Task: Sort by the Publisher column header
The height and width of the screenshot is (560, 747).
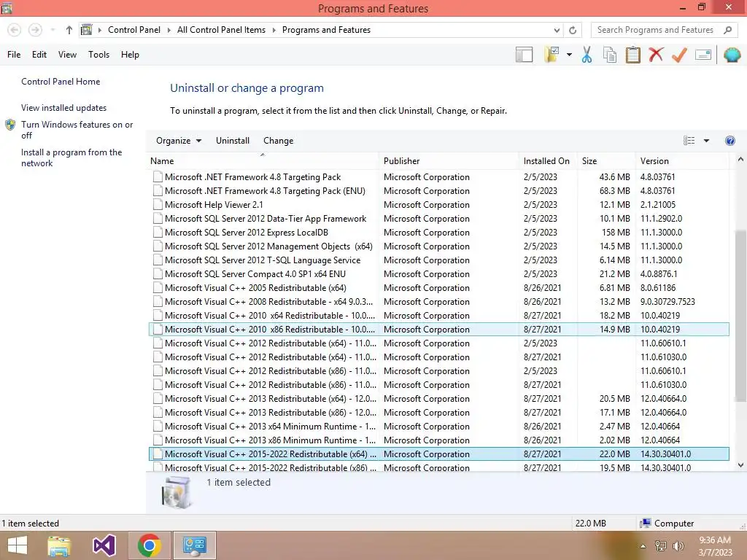Action: tap(449, 161)
